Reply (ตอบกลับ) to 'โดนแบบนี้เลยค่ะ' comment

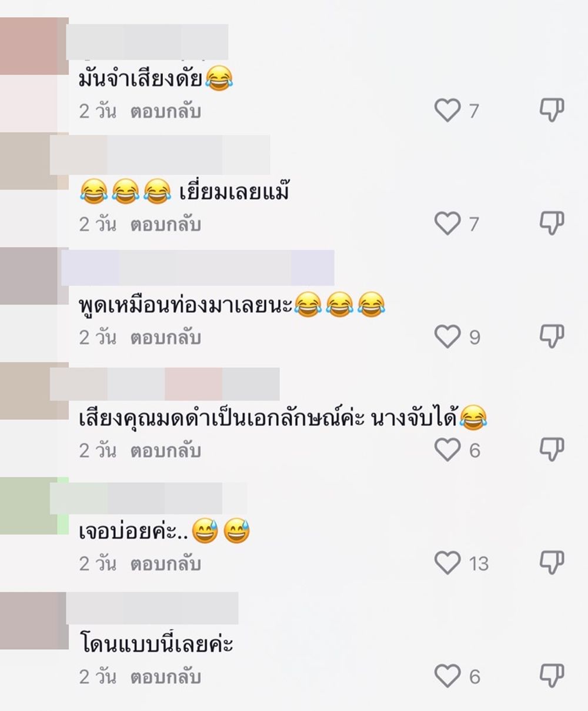click(x=166, y=677)
